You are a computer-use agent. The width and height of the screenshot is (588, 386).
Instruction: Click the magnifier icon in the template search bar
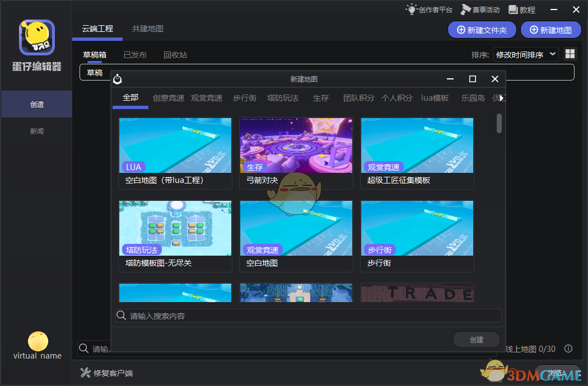coord(121,315)
